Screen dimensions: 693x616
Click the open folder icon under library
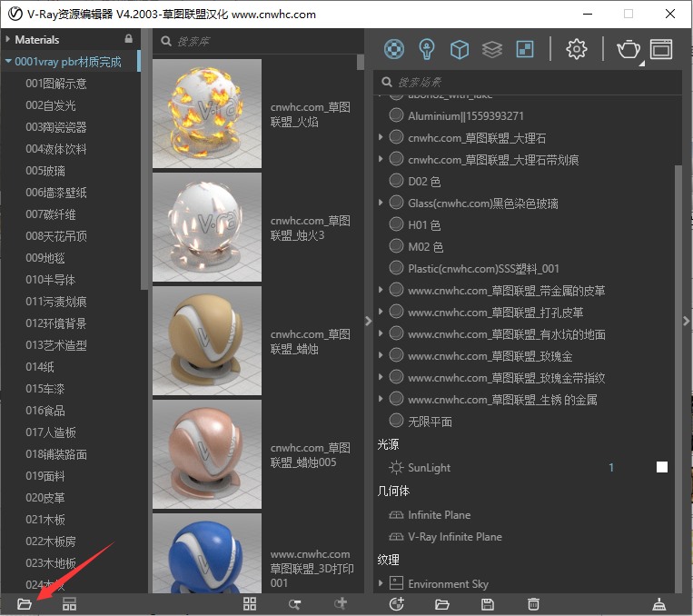(x=25, y=603)
